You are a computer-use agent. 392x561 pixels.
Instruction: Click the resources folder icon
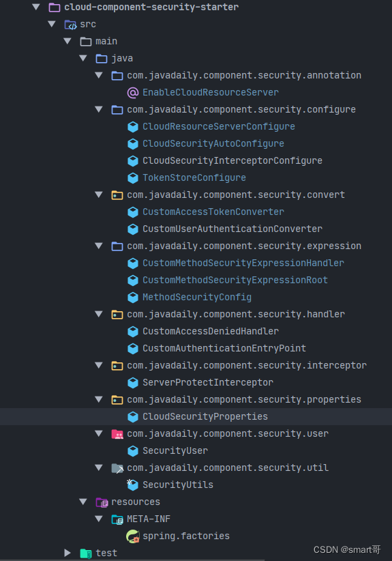102,502
